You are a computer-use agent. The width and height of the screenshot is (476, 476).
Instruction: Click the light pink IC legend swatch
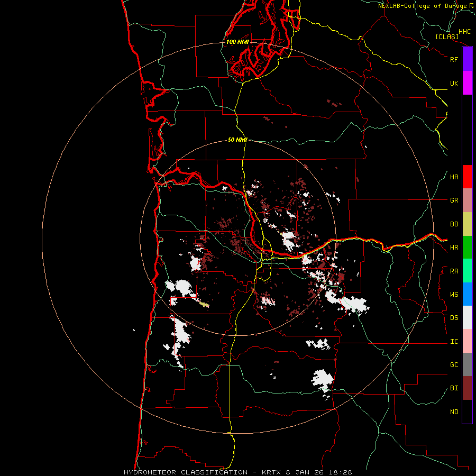tap(467, 341)
